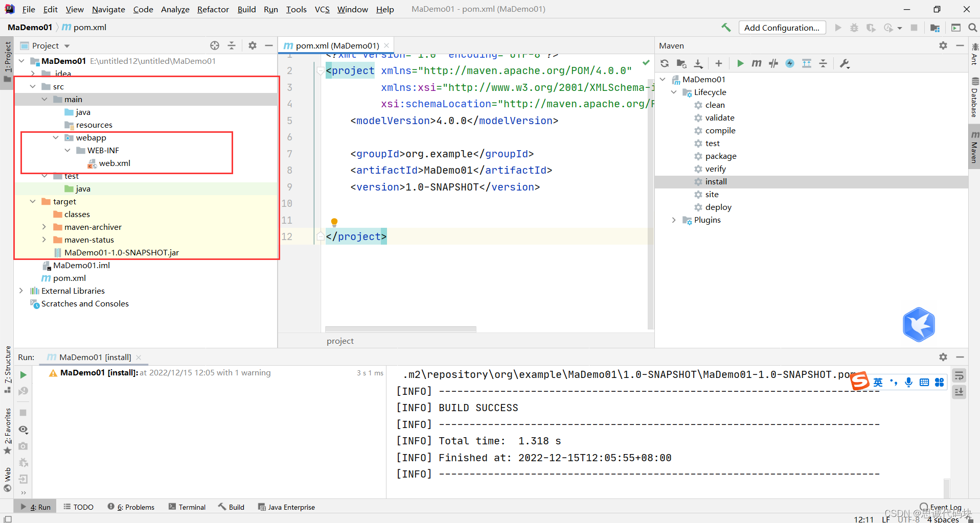Hide the Project tool window
This screenshot has height=523, width=980.
pyautogui.click(x=269, y=45)
